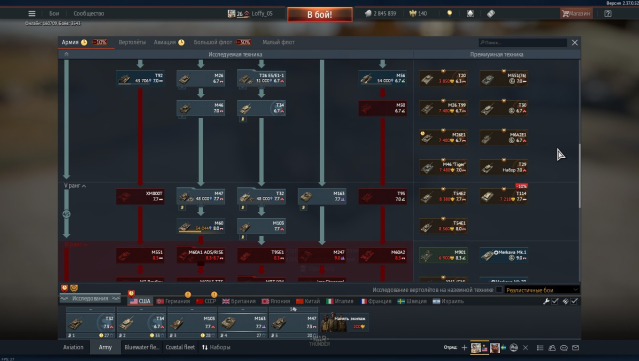Expand the Исследования panel header

coord(90,299)
